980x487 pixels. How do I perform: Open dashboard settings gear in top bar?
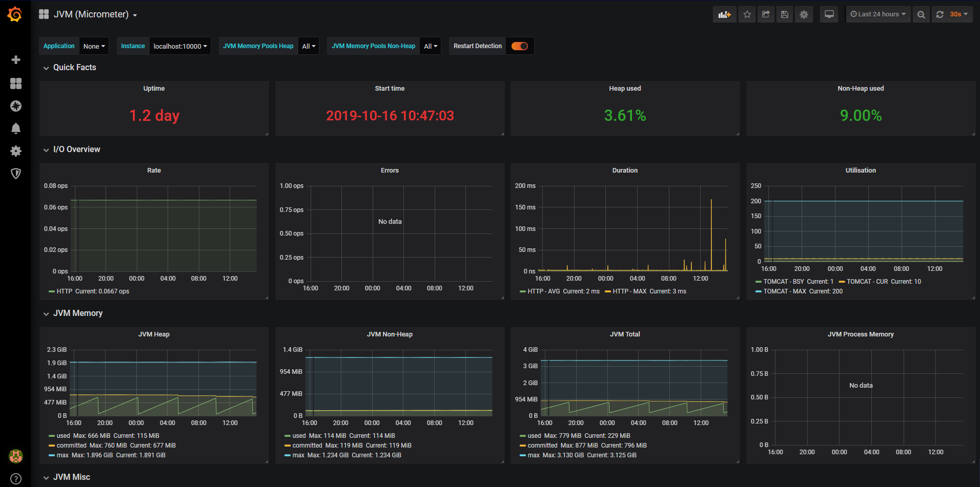(x=804, y=14)
